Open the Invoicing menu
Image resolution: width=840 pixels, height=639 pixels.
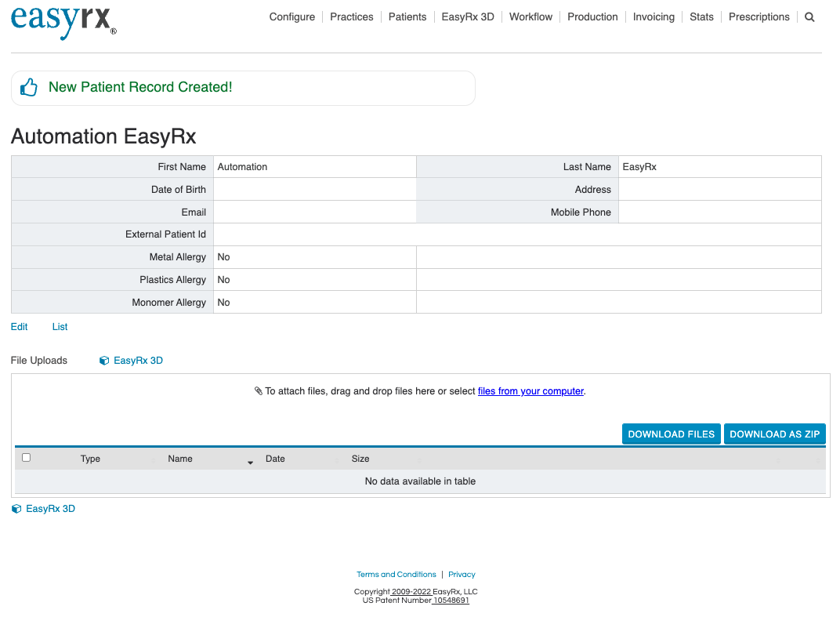click(x=654, y=17)
